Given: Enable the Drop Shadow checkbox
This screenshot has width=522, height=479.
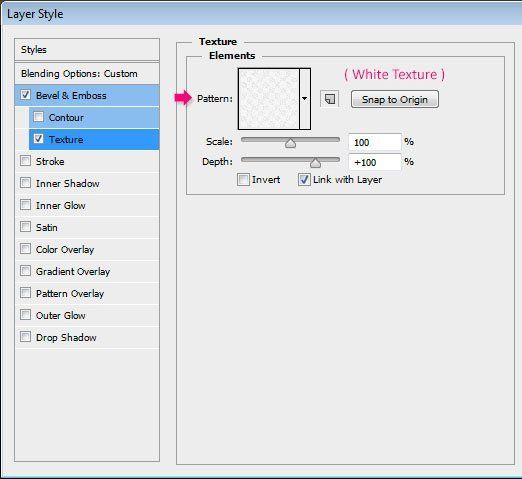Looking at the screenshot, I should tap(26, 337).
